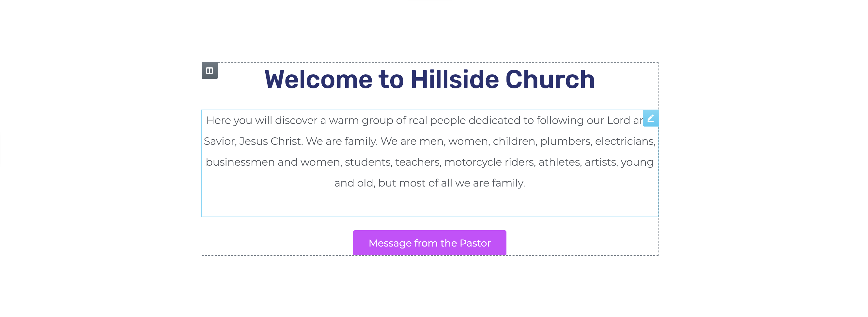Click the word "dedicated" in the paragraph
The width and height of the screenshot is (868, 317).
coord(494,120)
